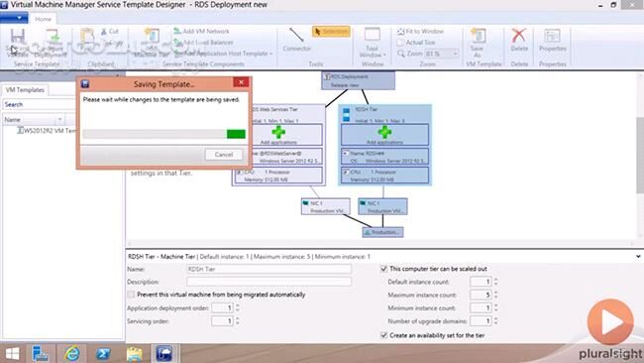This screenshot has width=644, height=363.
Task: Click the VMM designer taskbar icon
Action: (x=164, y=353)
